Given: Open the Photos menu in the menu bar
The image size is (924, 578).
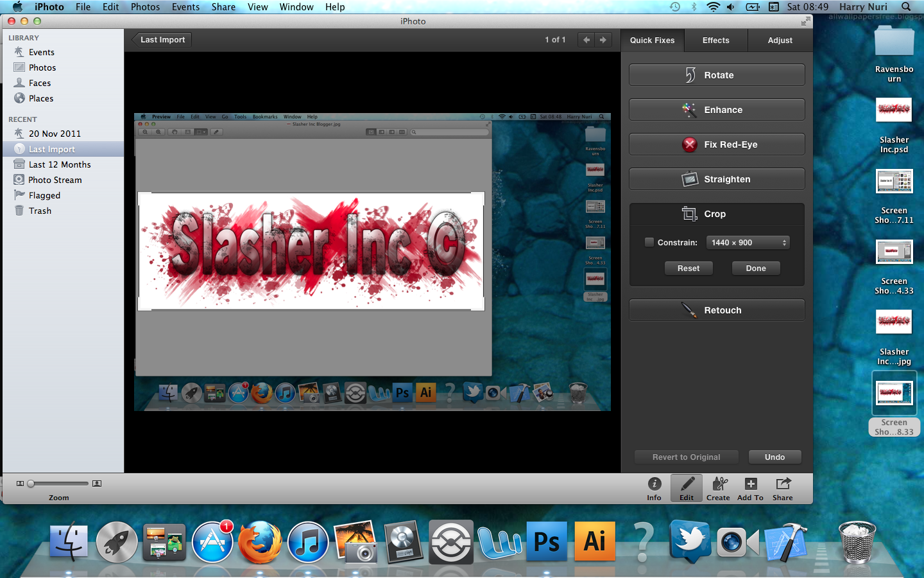Looking at the screenshot, I should (x=145, y=7).
